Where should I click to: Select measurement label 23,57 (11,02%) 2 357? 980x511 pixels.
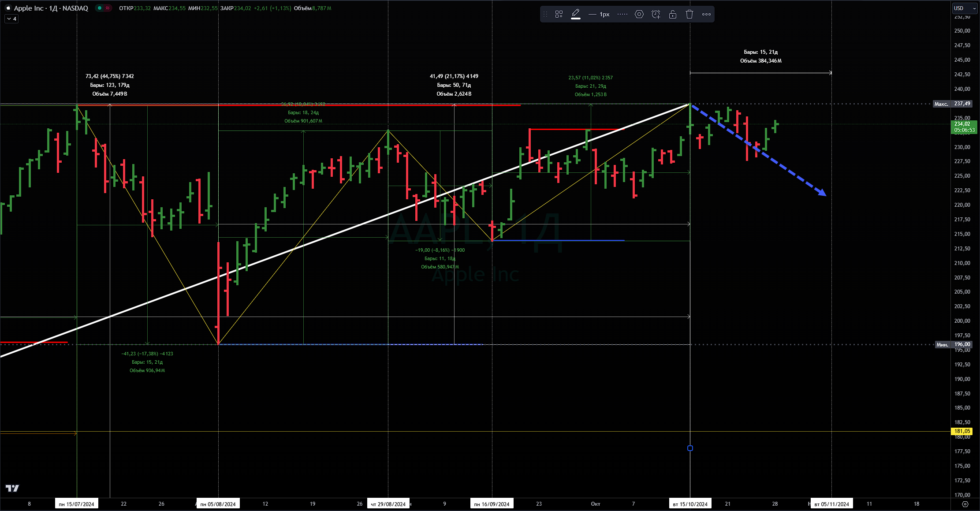(x=591, y=78)
